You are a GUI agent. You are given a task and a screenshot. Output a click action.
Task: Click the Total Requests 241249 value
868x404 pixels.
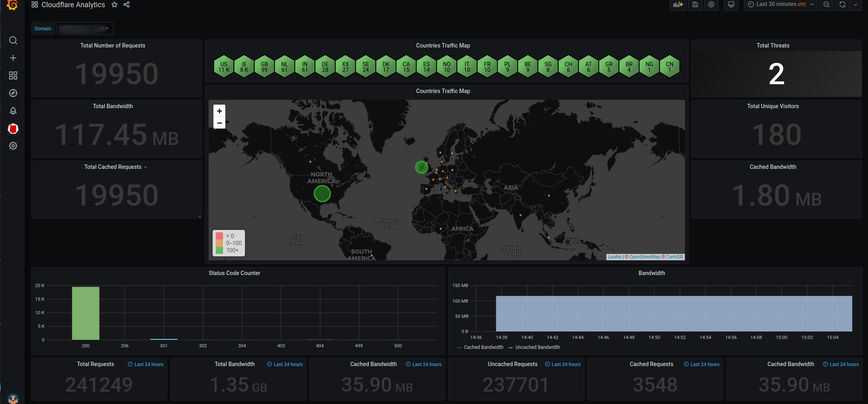(99, 385)
